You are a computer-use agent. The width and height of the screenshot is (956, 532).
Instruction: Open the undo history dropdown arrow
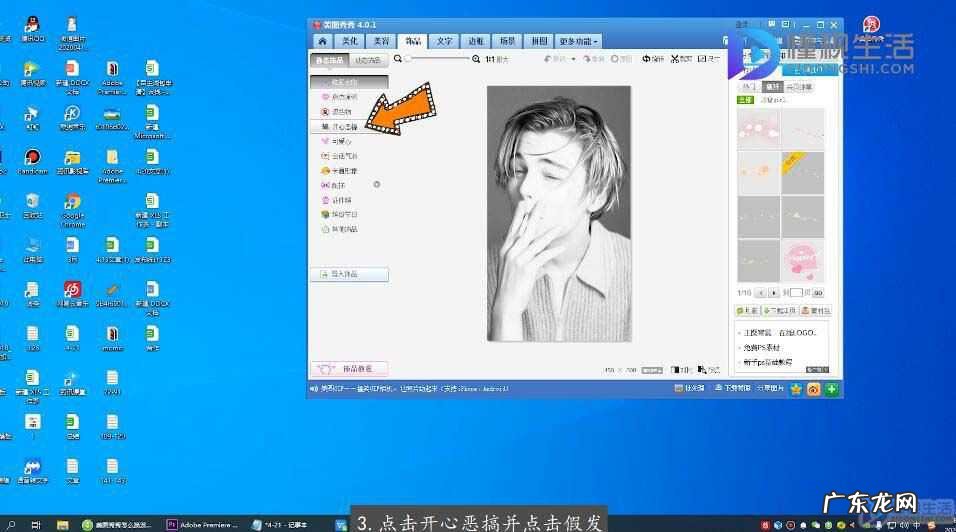click(574, 59)
